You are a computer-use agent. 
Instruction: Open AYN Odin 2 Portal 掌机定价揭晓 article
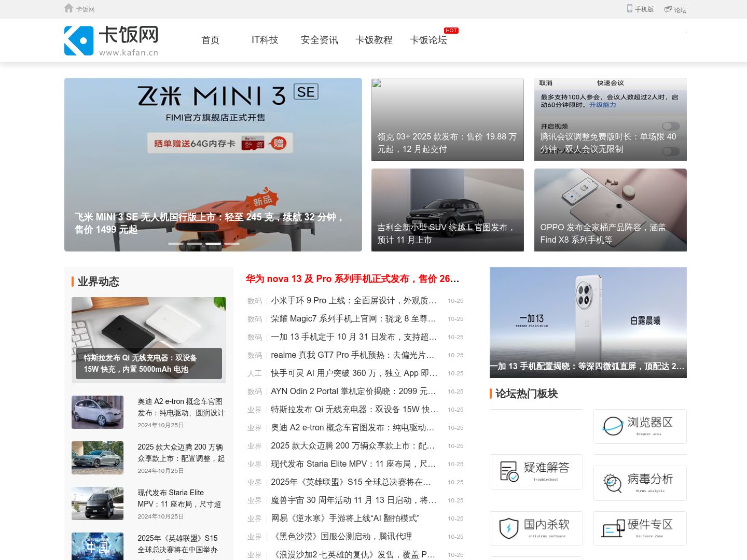point(354,391)
